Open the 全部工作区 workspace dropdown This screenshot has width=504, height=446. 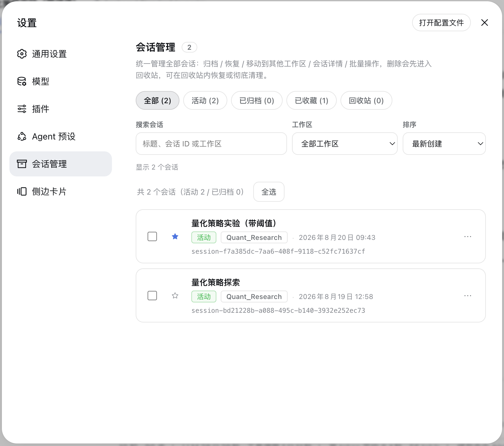[x=345, y=144]
